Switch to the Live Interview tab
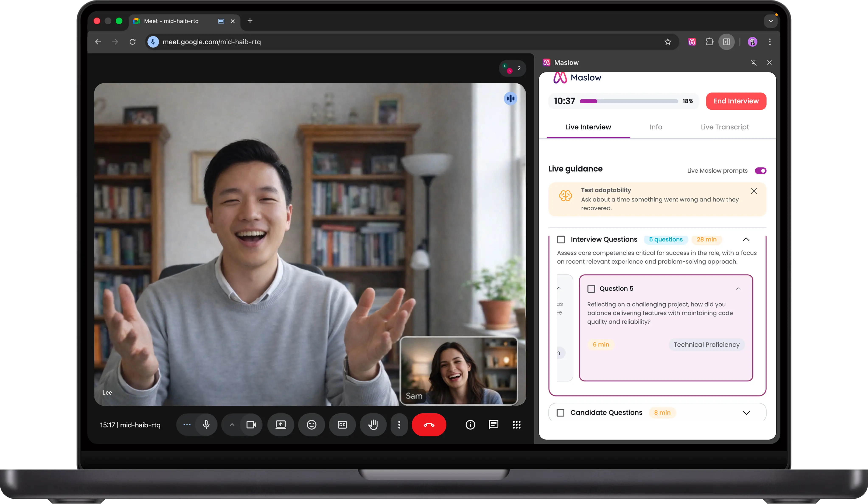Viewport: 868px width, 504px height. (x=588, y=127)
